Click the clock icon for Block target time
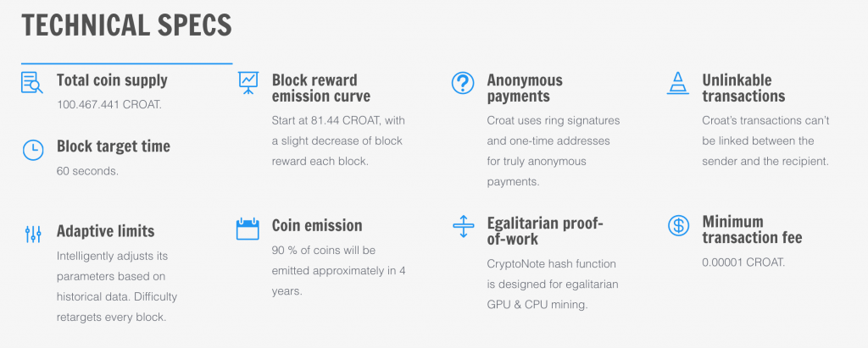Screen dimensions: 868x348 point(33,150)
